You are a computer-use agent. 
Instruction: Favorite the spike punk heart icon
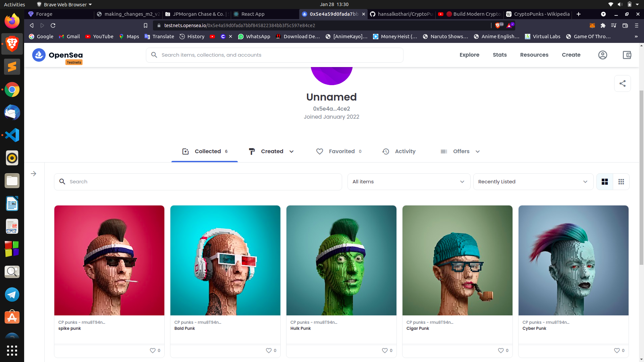point(153,350)
